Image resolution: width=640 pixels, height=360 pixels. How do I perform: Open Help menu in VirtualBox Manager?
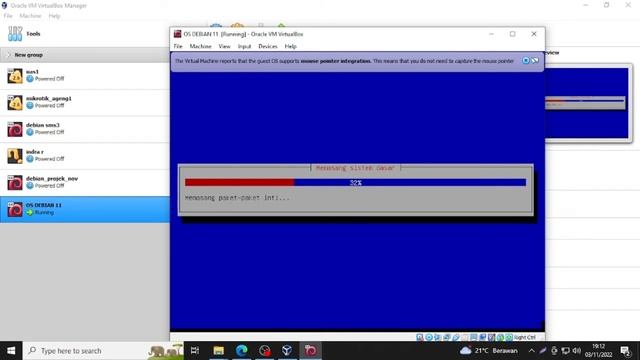pyautogui.click(x=54, y=16)
